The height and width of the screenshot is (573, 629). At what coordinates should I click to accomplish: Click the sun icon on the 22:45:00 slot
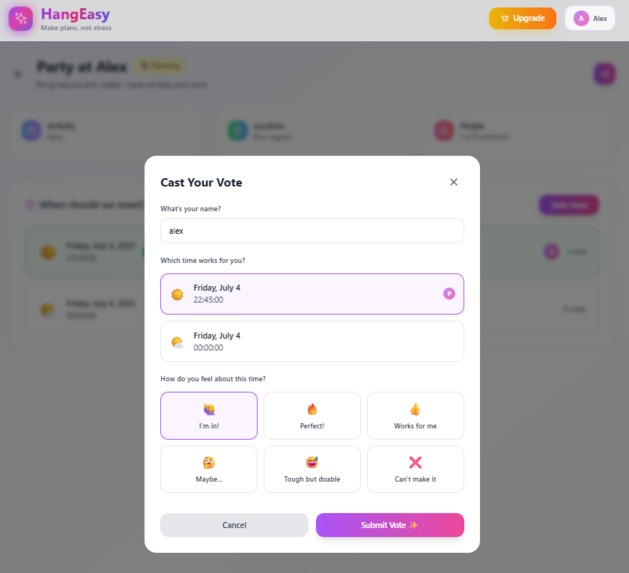(177, 294)
